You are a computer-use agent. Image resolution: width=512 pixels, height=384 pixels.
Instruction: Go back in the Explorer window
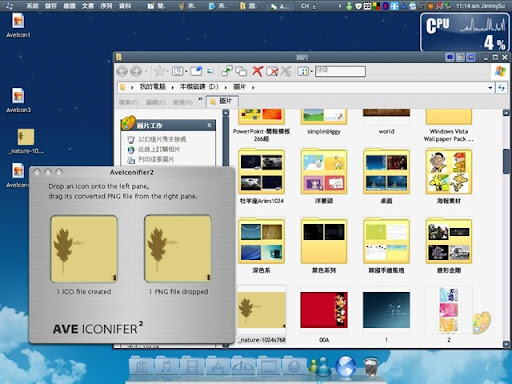click(122, 71)
